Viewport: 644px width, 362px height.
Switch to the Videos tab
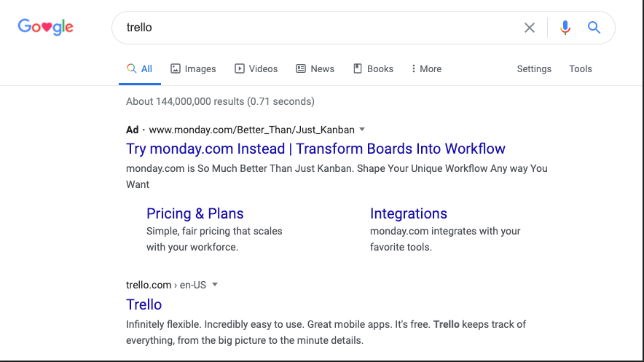click(x=256, y=69)
